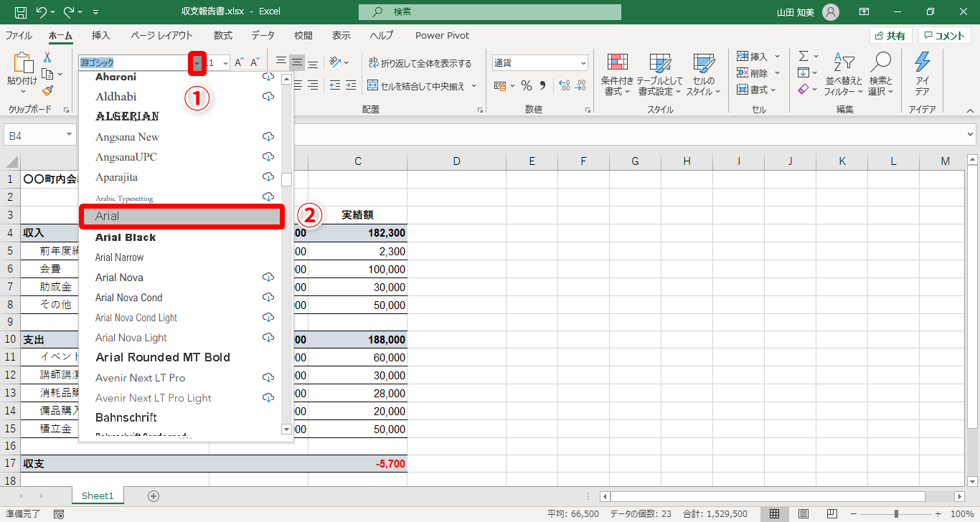Click the zoom slider handle
Screen dimensions: 980x522
tap(895, 514)
